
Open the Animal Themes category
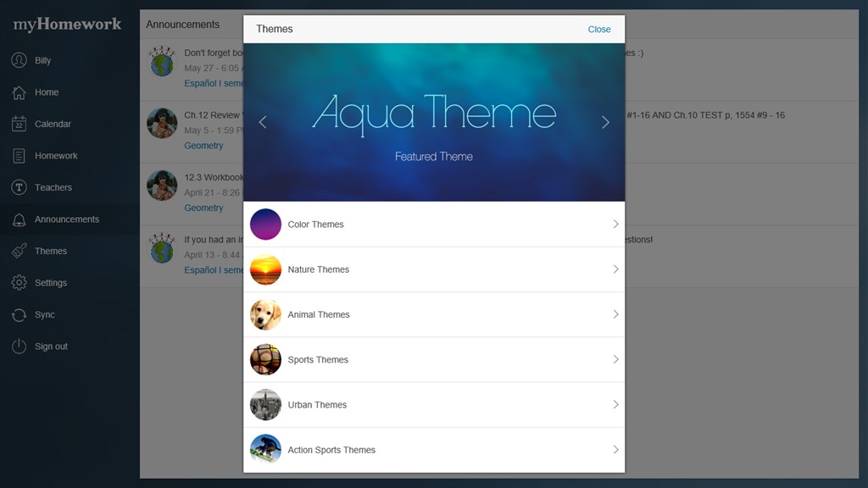(434, 314)
